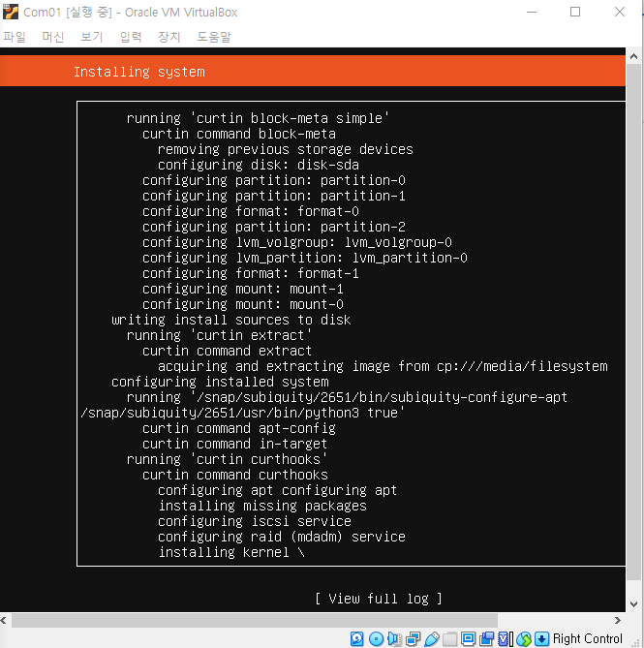This screenshot has width=644, height=648.
Task: Click 'configuring raid (mdadm) service' line
Action: (x=281, y=537)
